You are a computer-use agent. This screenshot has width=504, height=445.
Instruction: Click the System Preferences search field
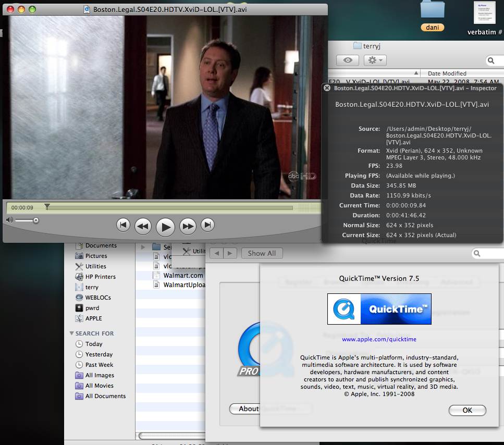click(488, 254)
